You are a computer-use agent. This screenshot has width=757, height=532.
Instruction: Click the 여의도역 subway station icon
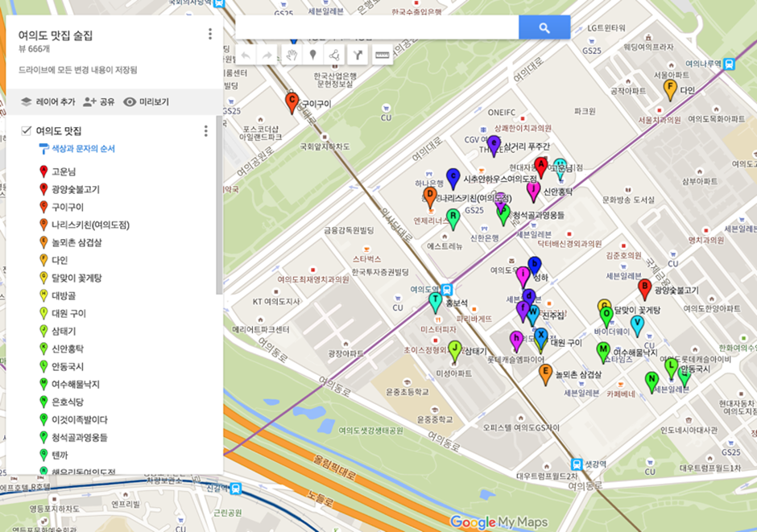pyautogui.click(x=447, y=290)
